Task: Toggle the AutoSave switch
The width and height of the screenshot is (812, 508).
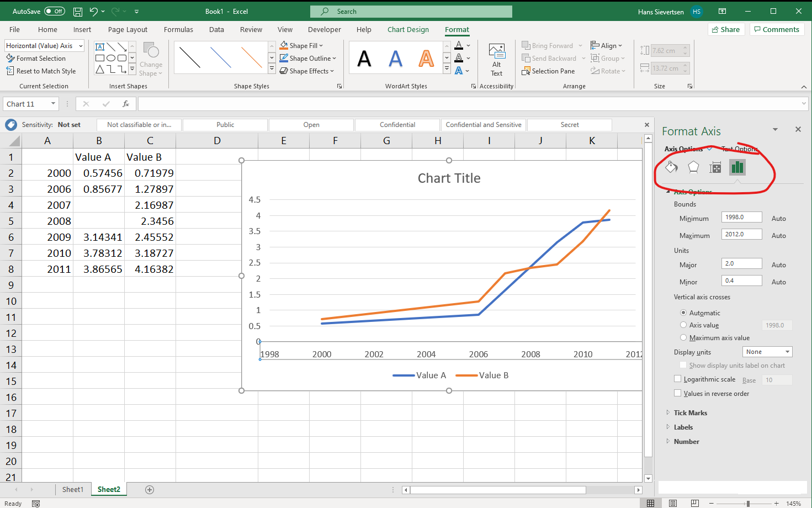Action: click(x=55, y=11)
